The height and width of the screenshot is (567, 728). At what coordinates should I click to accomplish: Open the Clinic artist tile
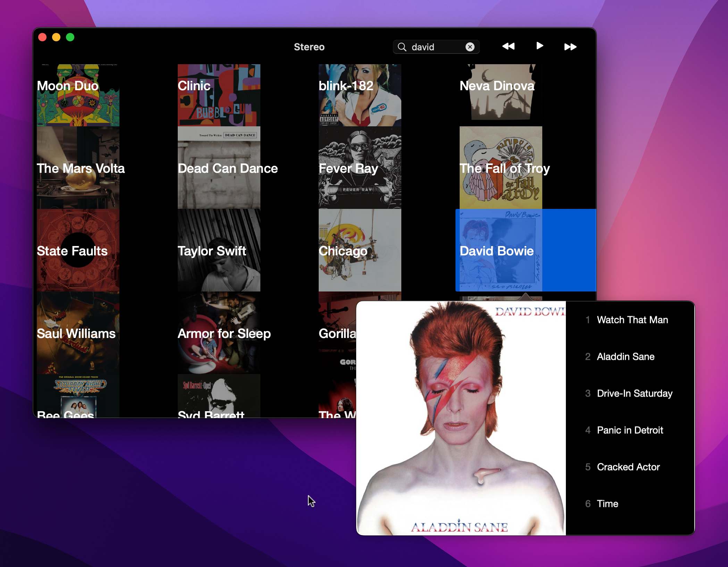click(219, 95)
